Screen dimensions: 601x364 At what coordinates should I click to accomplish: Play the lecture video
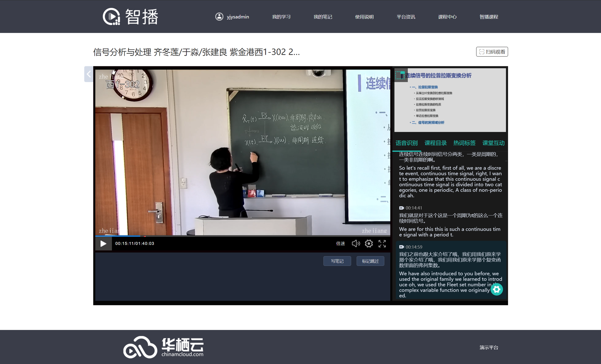tap(103, 244)
